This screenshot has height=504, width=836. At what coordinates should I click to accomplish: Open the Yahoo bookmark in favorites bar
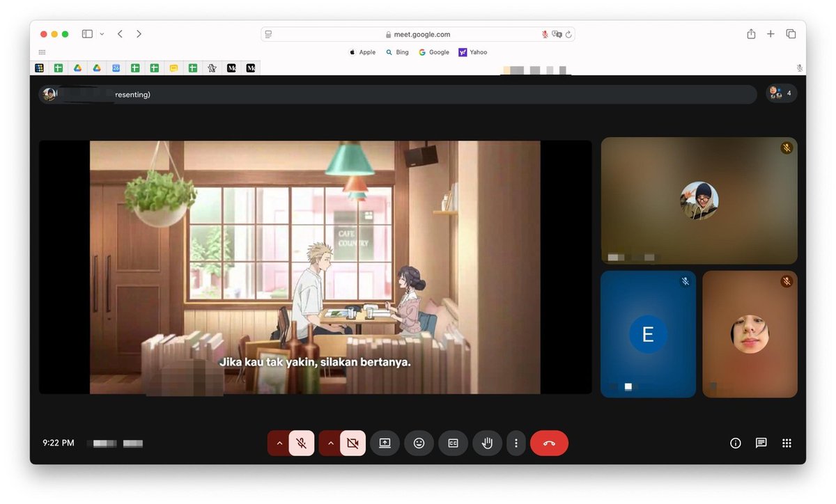[472, 52]
